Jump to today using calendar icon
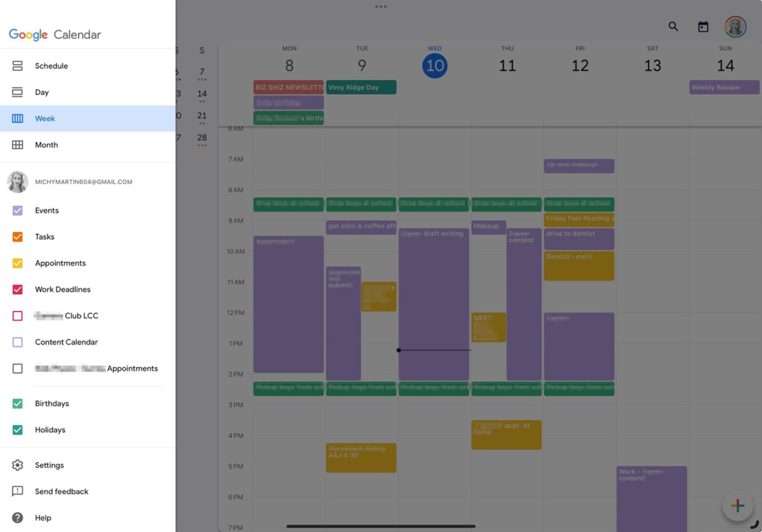 [703, 27]
